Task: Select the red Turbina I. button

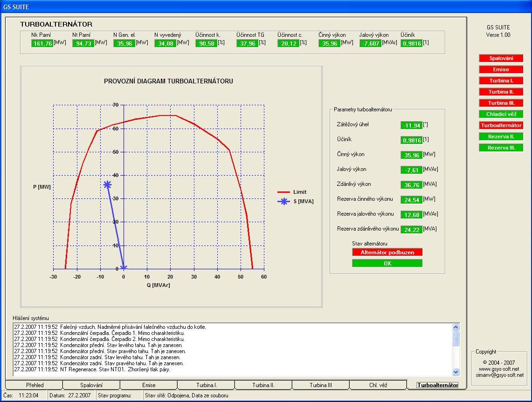Action: 501,81
